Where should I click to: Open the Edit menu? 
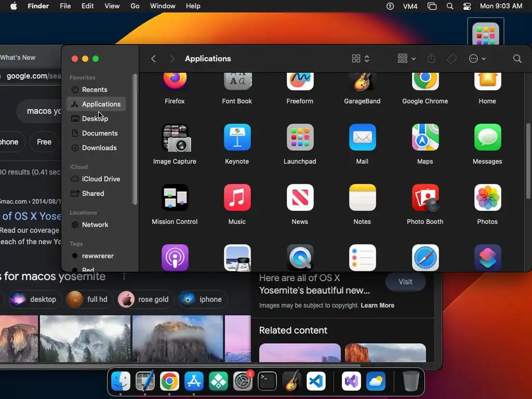87,6
